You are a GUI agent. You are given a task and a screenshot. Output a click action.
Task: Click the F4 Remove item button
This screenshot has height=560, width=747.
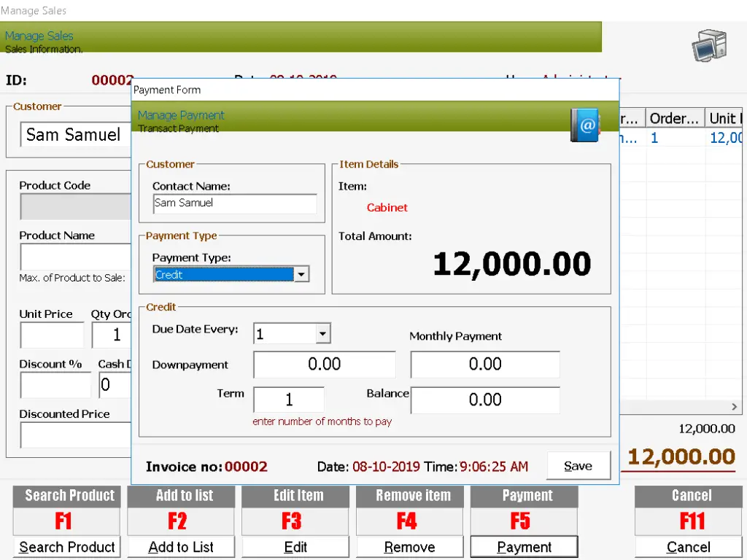click(409, 521)
